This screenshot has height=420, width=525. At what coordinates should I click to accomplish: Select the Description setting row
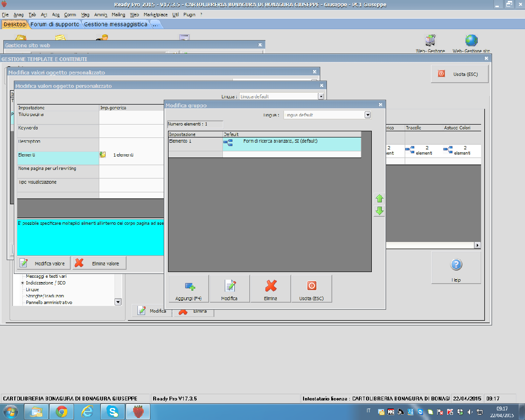click(x=58, y=144)
